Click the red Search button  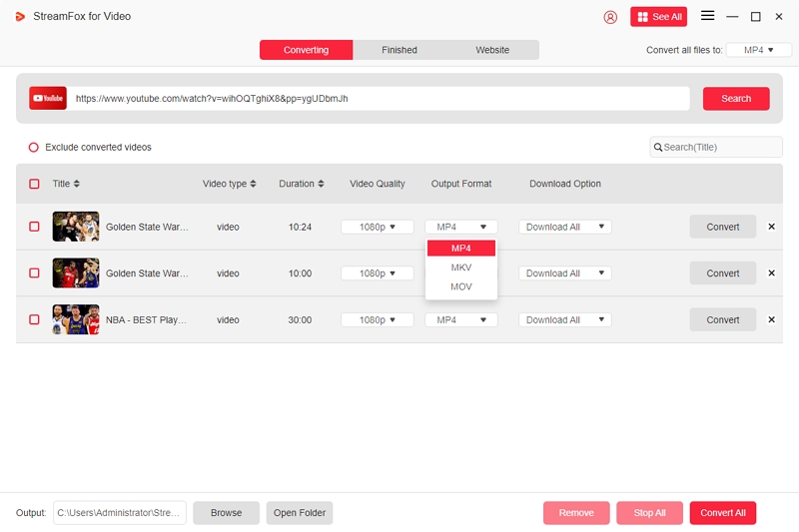(x=736, y=98)
